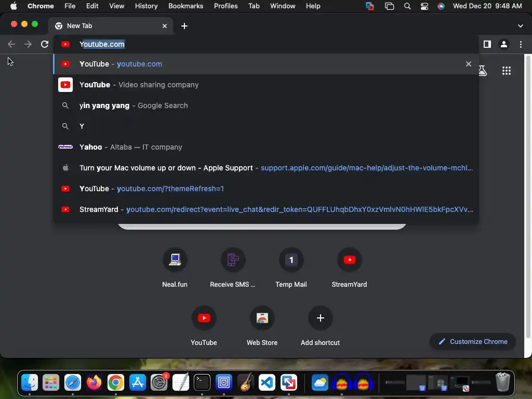Select the YouTube youtube.com suggestion
The width and height of the screenshot is (532, 399).
266,64
